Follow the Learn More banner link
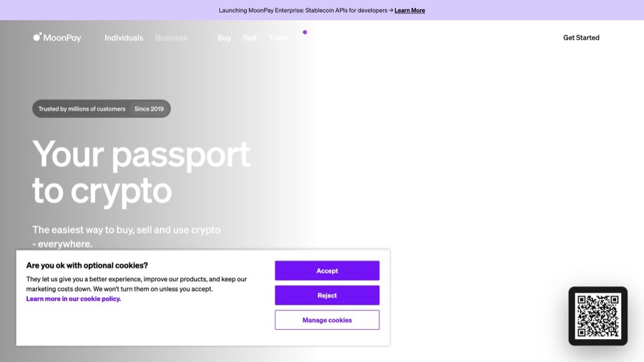644x362 pixels. point(409,10)
